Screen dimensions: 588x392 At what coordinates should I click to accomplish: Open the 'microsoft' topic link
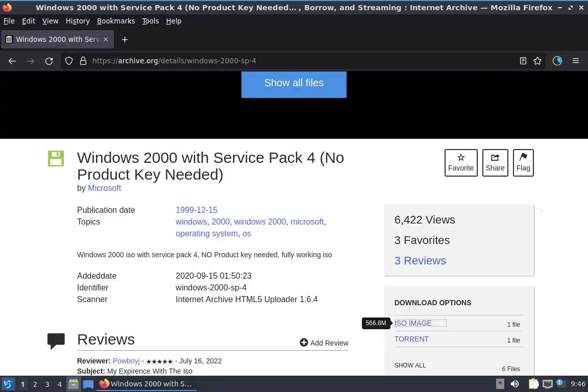click(307, 222)
